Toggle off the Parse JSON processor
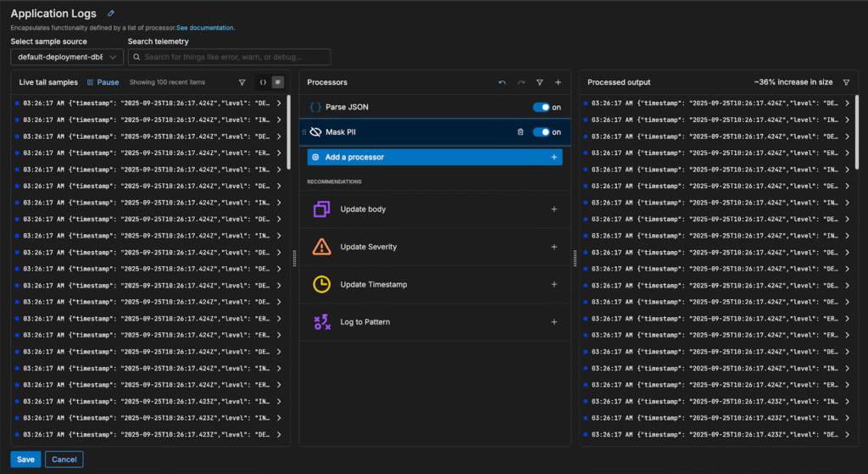 (541, 108)
